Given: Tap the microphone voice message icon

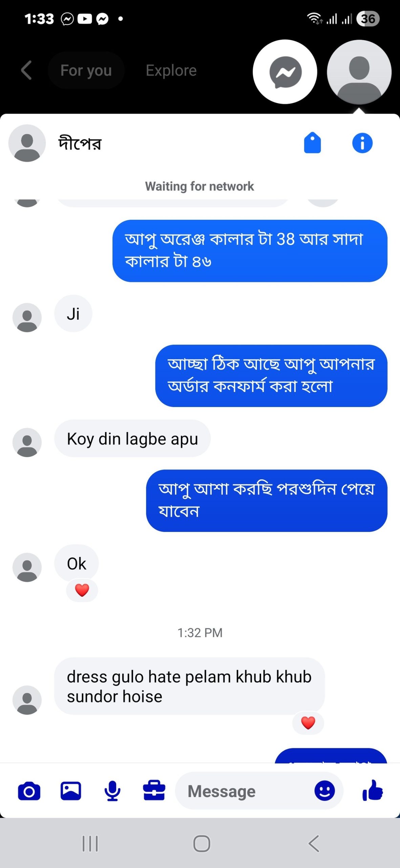Looking at the screenshot, I should (x=112, y=791).
